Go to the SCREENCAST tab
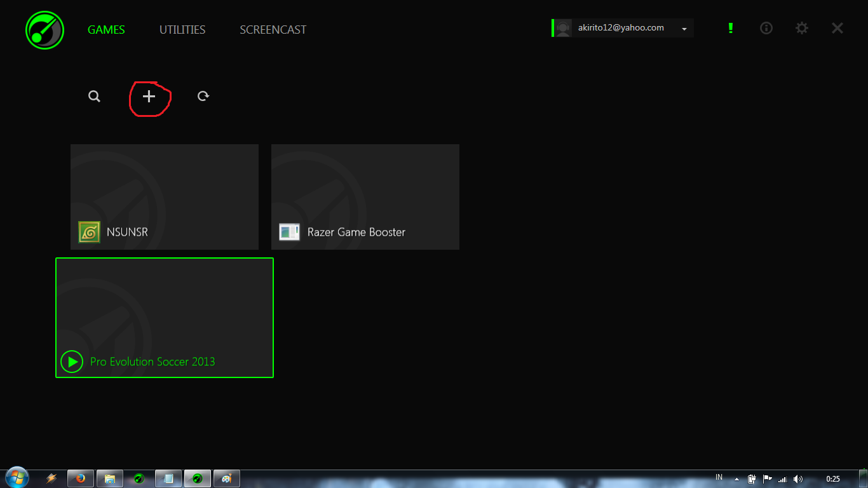This screenshot has width=868, height=488. 273,30
